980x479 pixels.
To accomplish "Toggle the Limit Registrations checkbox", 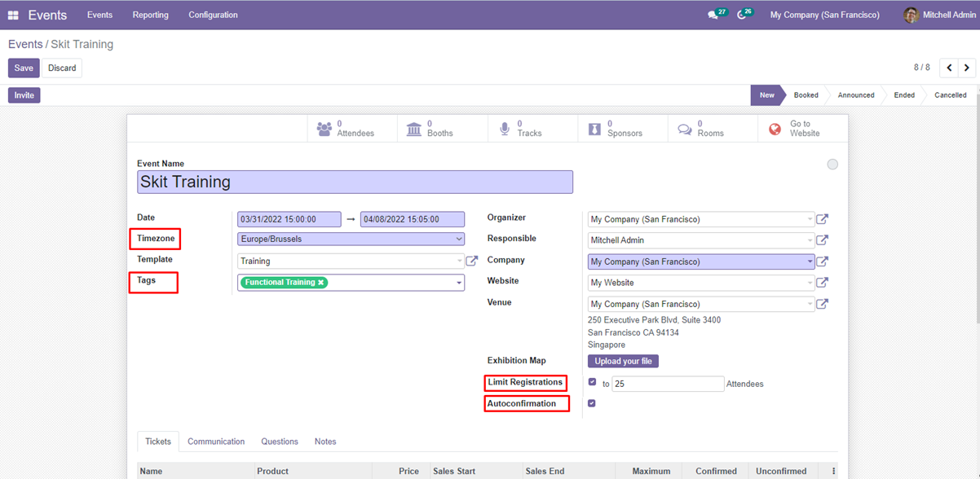I will (593, 382).
